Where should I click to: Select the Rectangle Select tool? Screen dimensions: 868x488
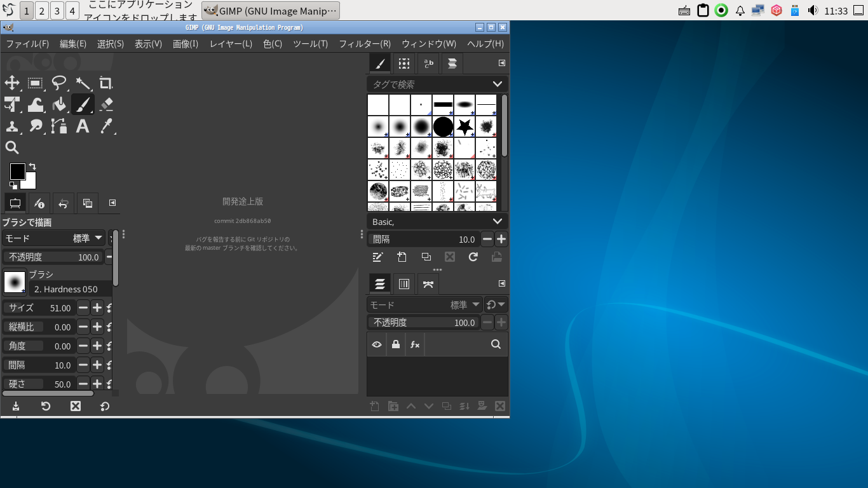point(36,83)
